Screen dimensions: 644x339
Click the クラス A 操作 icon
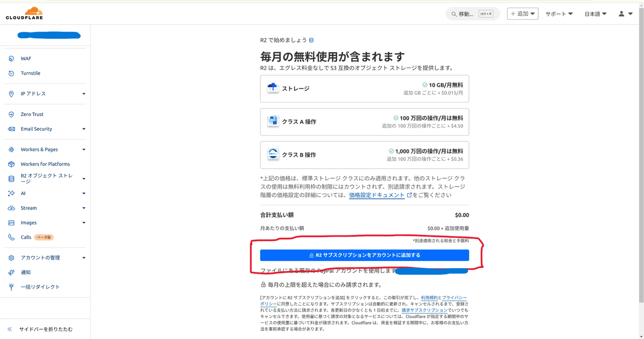(x=273, y=121)
